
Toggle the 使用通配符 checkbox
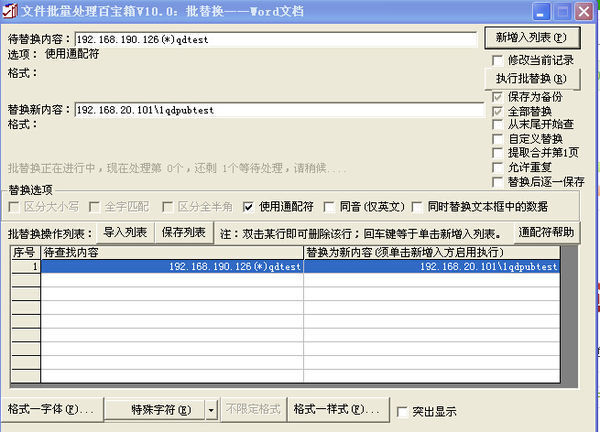(x=249, y=207)
